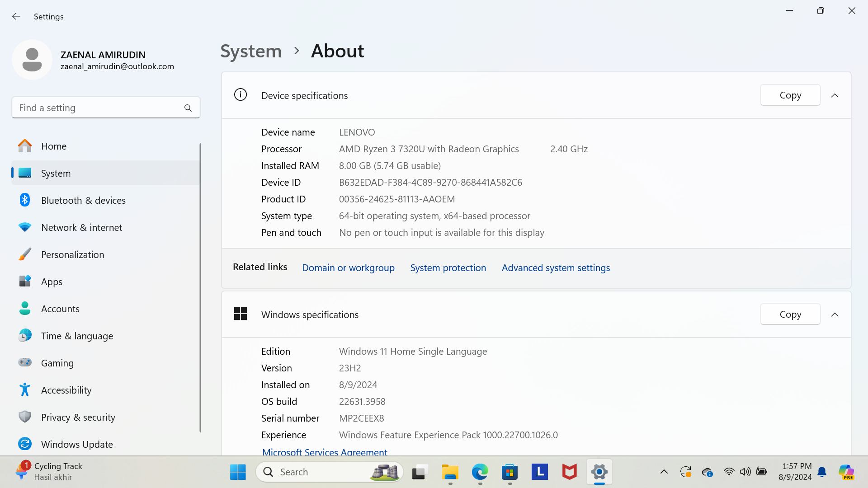Click the Wi-Fi icon in system tray
The width and height of the screenshot is (868, 488).
coord(729,472)
